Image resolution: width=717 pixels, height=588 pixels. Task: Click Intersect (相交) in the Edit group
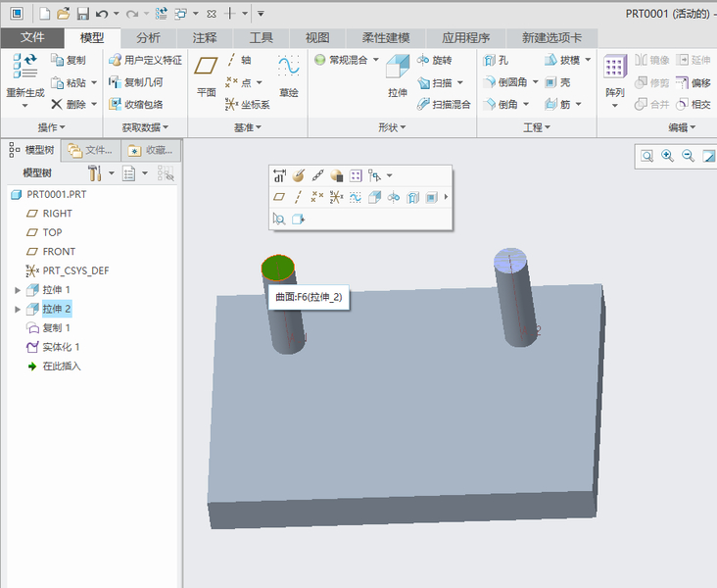[693, 104]
